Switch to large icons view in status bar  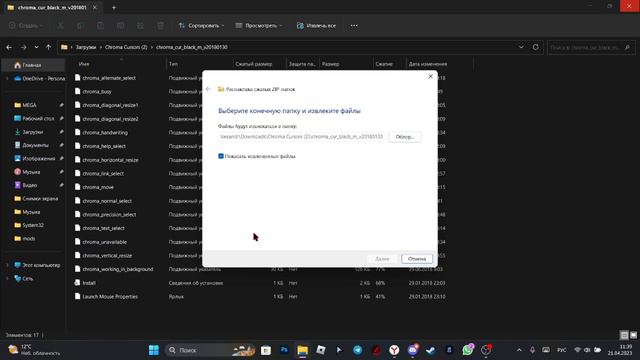(633, 335)
